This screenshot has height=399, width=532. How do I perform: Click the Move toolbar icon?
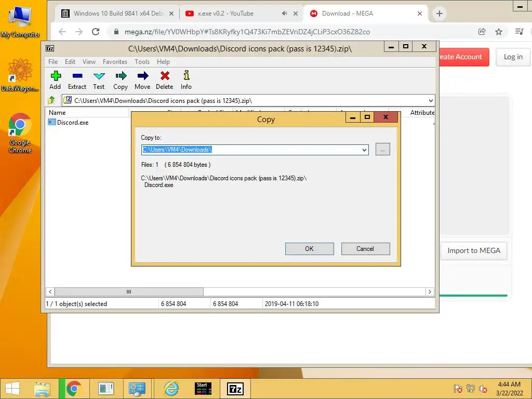tap(142, 80)
